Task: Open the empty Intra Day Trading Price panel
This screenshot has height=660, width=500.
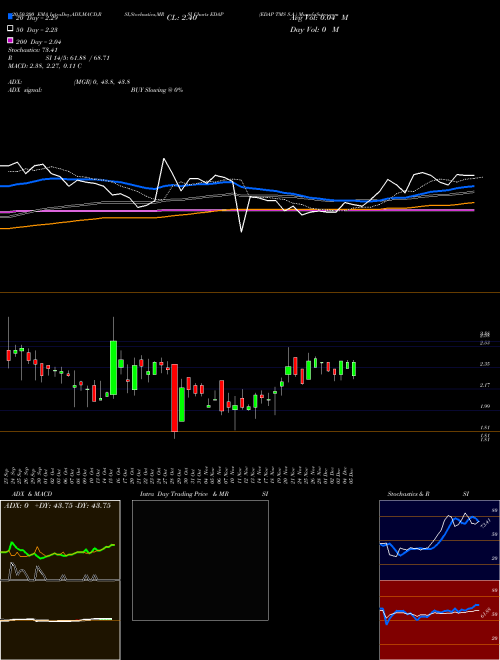Action: tap(200, 560)
